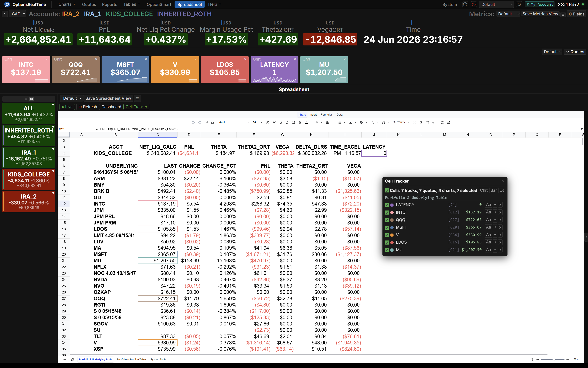Screen dimensions: 588x368
Task: Locate the INTC cell via crosshair icon
Action: pyautogui.click(x=495, y=212)
